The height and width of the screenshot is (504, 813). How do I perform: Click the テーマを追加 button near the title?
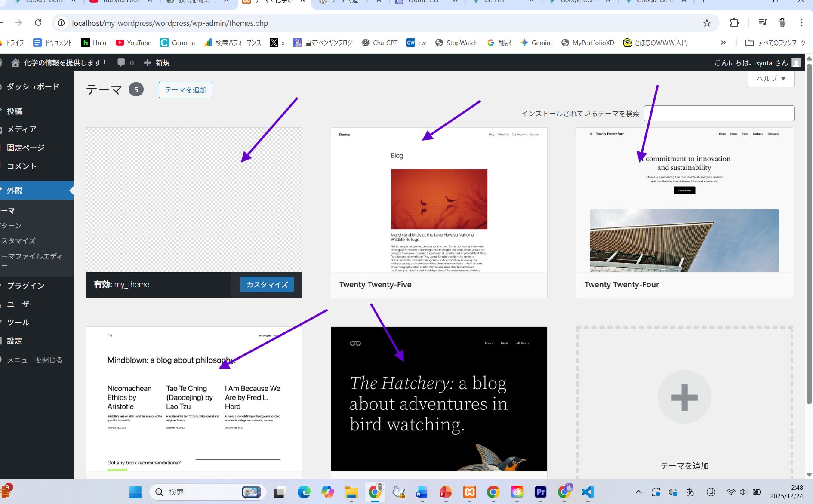point(185,90)
